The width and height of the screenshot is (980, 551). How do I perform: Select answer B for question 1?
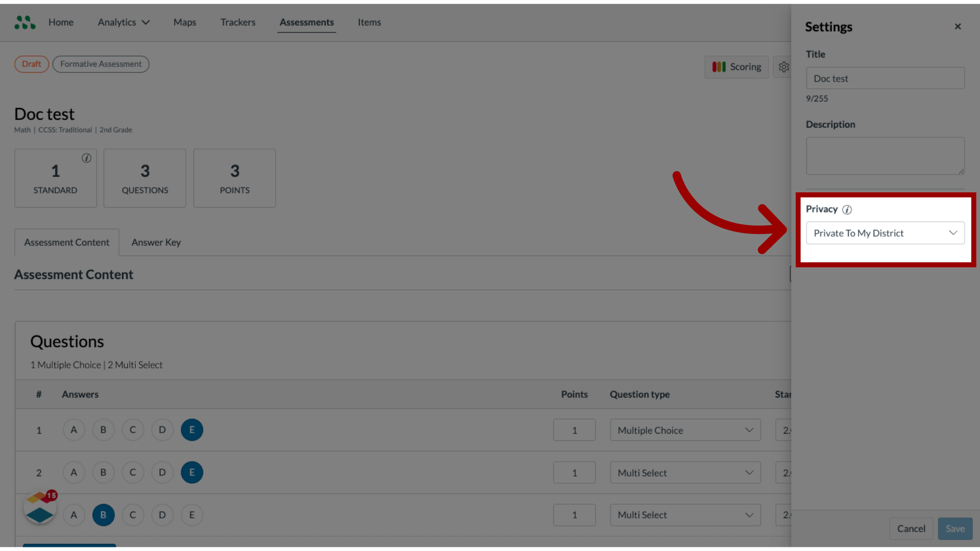point(103,430)
